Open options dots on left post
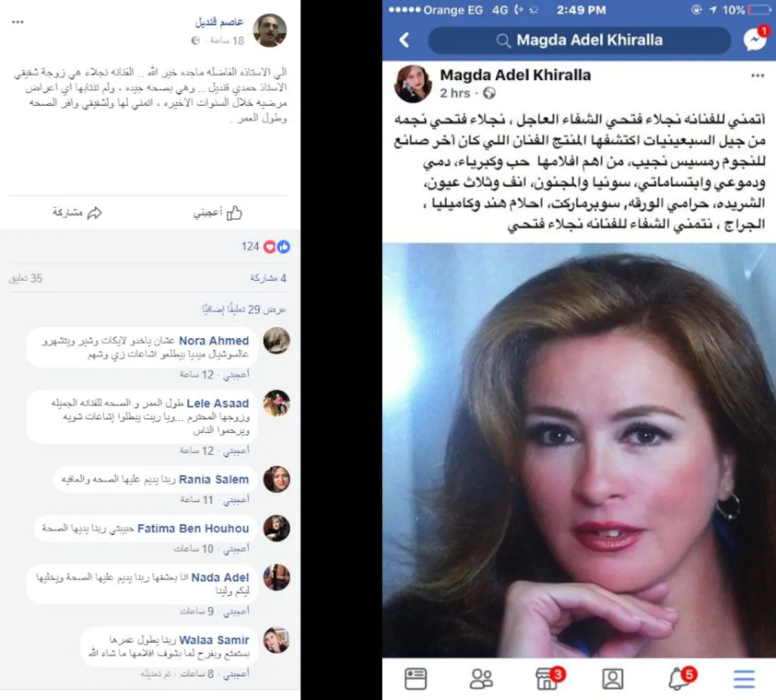This screenshot has height=700, width=776. [17, 22]
